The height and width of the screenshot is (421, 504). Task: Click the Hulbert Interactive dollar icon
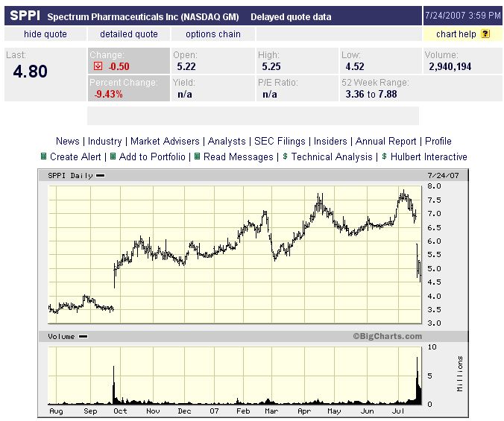(384, 156)
